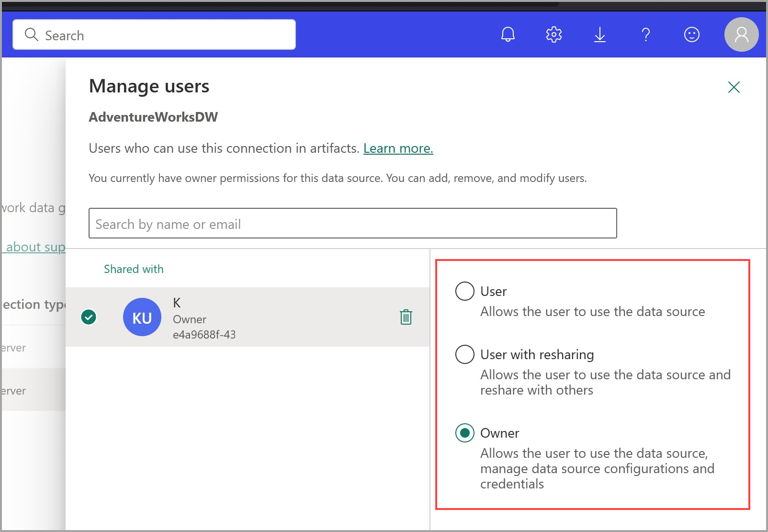Select User with resharing radio button
Viewport: 768px width, 532px height.
(464, 354)
